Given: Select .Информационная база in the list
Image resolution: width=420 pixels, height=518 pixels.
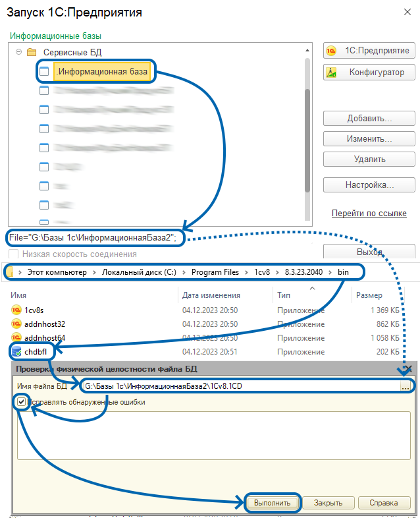Looking at the screenshot, I should coord(101,71).
